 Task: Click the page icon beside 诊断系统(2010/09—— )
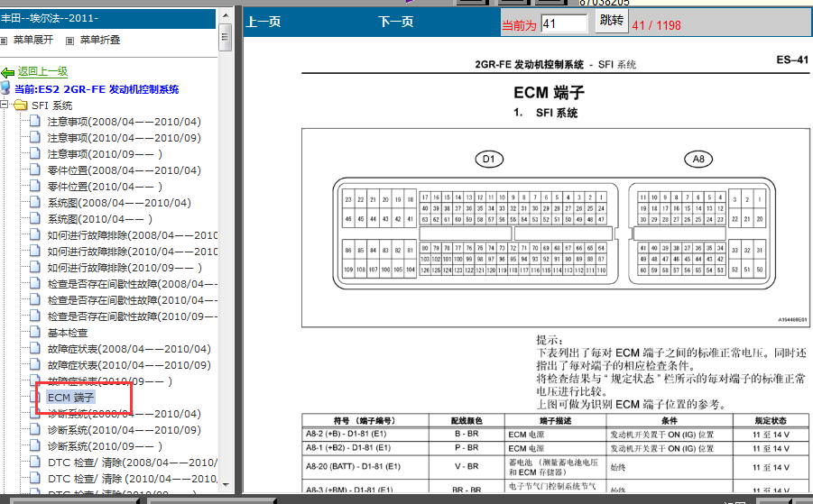34,445
